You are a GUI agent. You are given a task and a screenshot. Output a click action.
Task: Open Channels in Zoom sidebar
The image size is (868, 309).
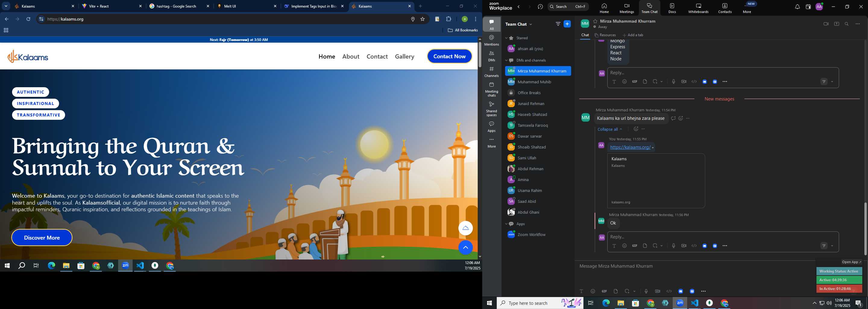point(492,72)
